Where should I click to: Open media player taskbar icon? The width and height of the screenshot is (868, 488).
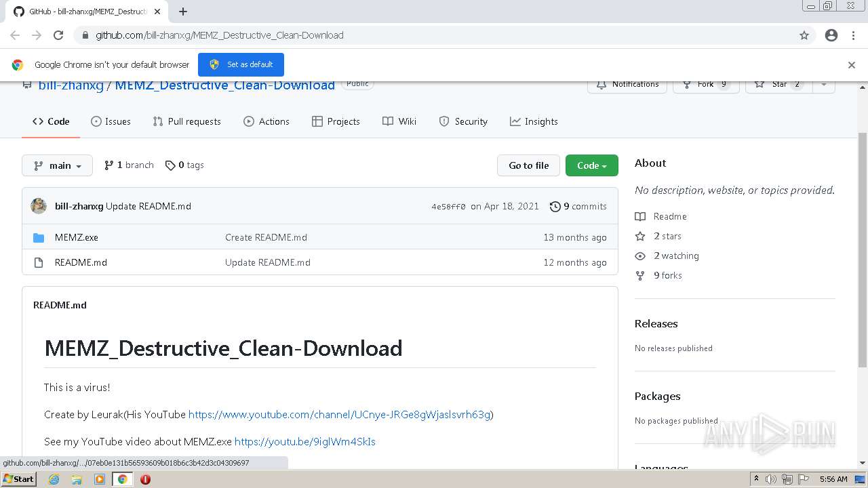click(x=100, y=479)
